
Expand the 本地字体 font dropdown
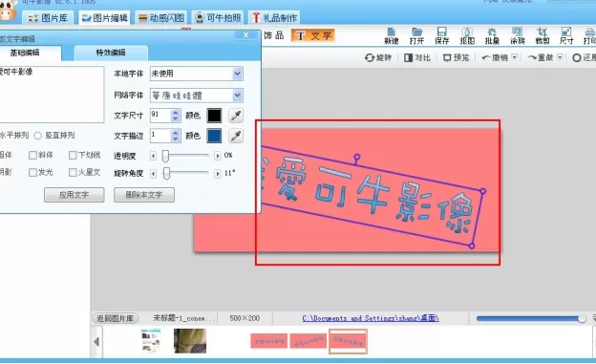tap(238, 74)
